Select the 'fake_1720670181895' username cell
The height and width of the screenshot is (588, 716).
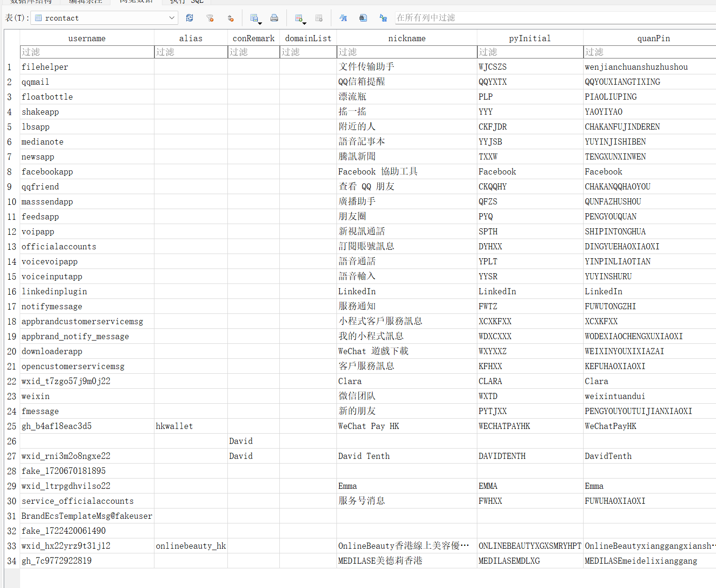87,471
